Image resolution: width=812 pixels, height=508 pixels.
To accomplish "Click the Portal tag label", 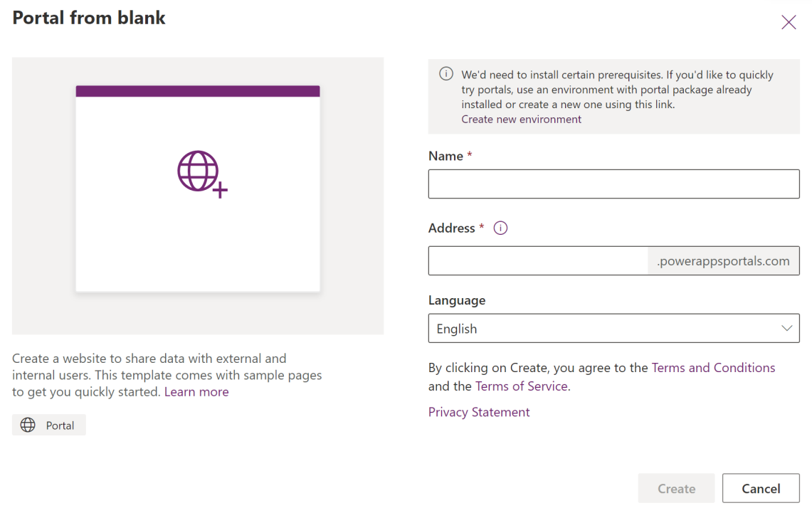I will tap(60, 425).
